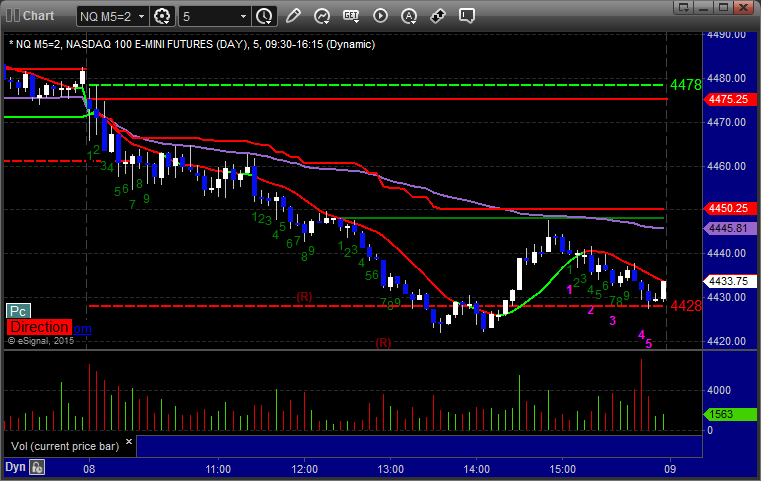Click the red 4428 level label
The width and height of the screenshot is (761, 481).
(686, 306)
